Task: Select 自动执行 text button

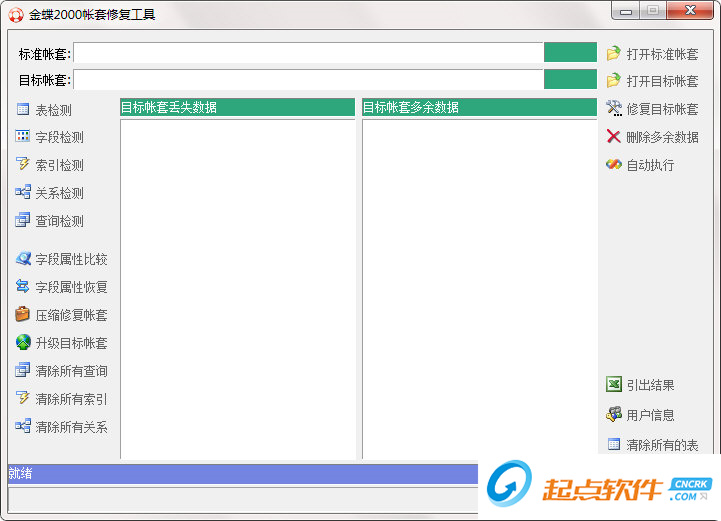Action: 651,165
